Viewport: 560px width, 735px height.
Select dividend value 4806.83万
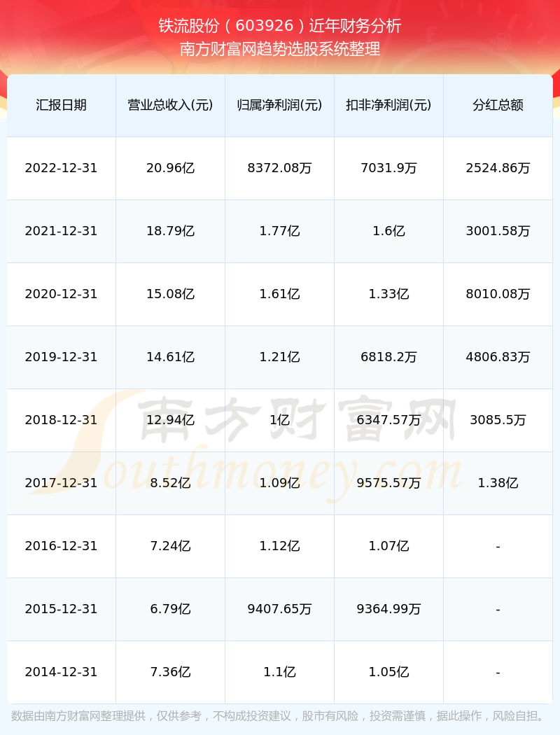(498, 357)
